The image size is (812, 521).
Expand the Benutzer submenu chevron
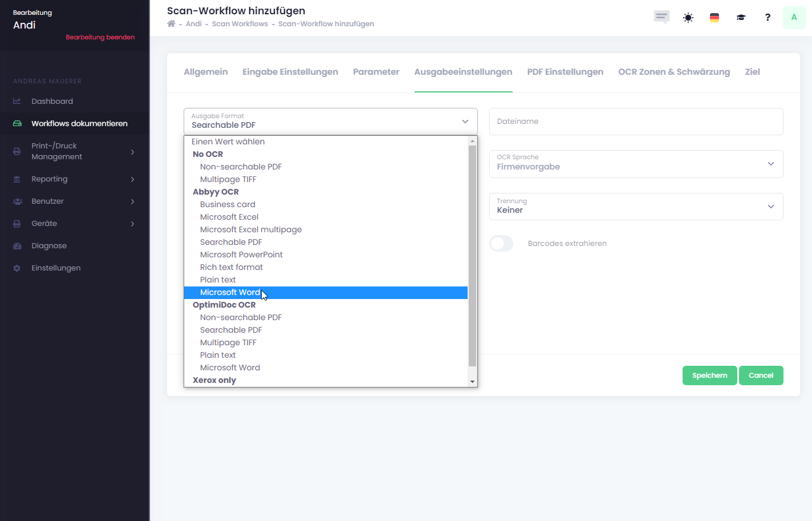[132, 201]
